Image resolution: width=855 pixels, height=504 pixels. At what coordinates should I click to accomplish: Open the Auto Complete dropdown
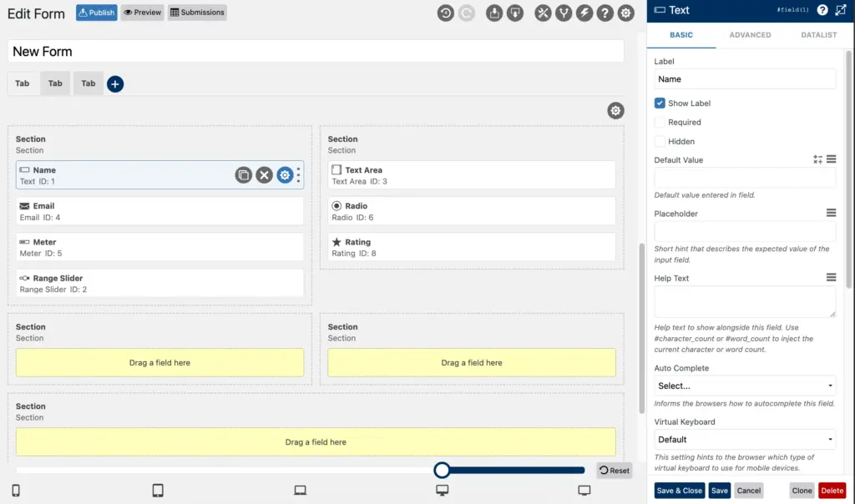tap(744, 386)
